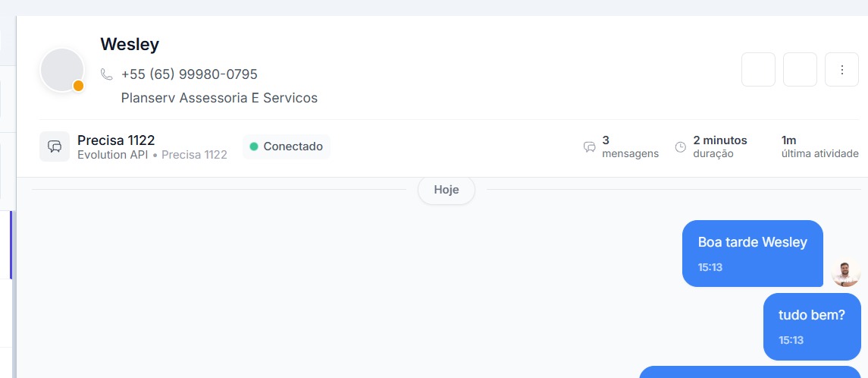Click the orange status dot on Wesley's avatar
The image size is (868, 378).
[x=78, y=86]
